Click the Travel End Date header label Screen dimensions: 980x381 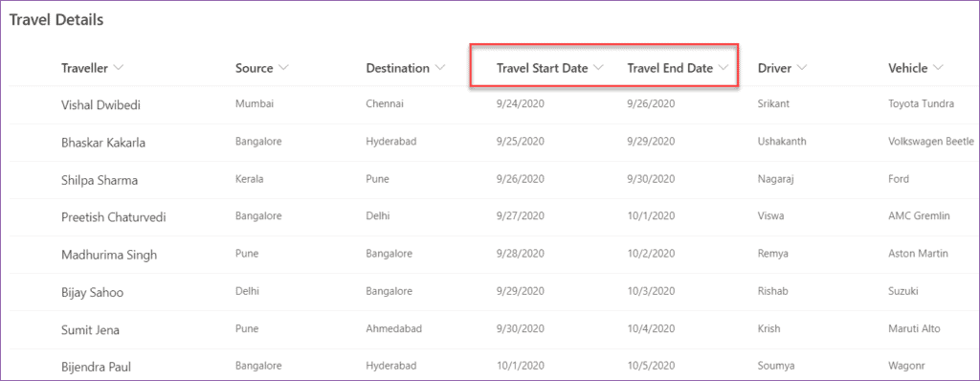[670, 68]
